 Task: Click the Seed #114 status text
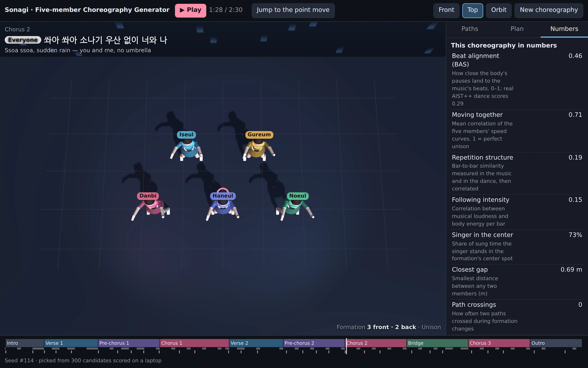(83, 360)
